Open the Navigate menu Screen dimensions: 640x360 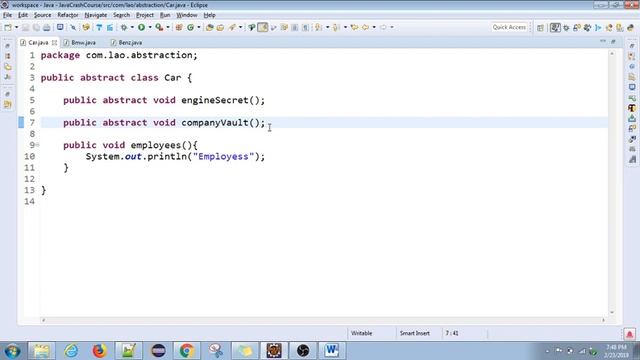pos(96,15)
